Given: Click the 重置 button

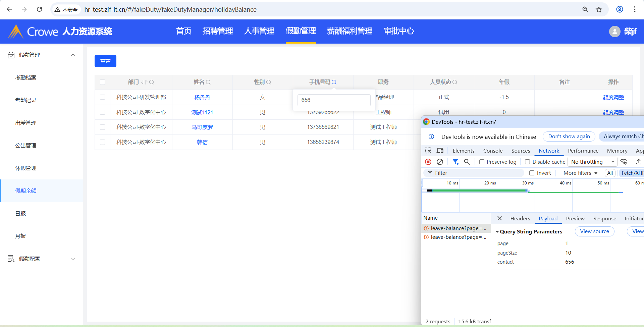Looking at the screenshot, I should (x=105, y=61).
